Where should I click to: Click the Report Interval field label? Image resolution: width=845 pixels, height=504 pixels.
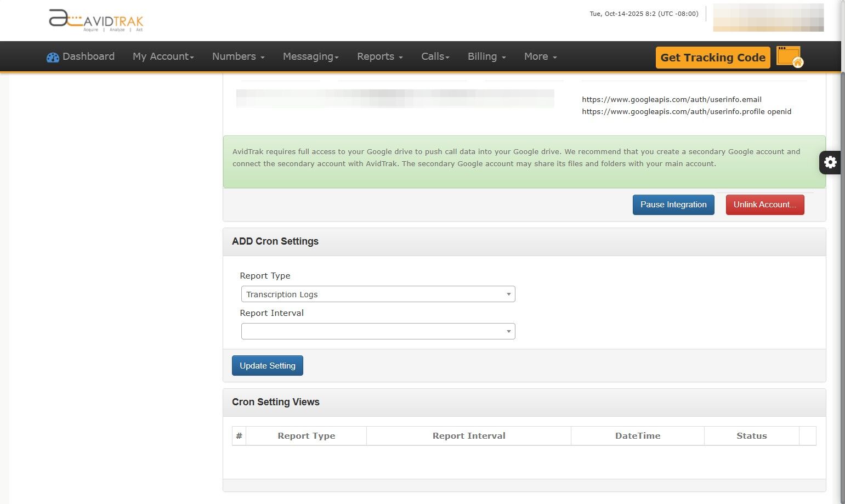pos(272,313)
